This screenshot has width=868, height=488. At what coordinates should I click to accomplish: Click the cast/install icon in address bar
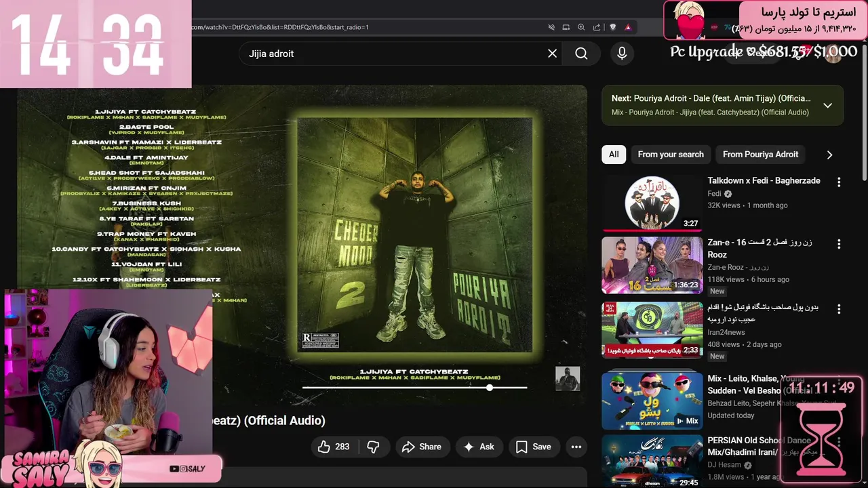[x=566, y=27]
